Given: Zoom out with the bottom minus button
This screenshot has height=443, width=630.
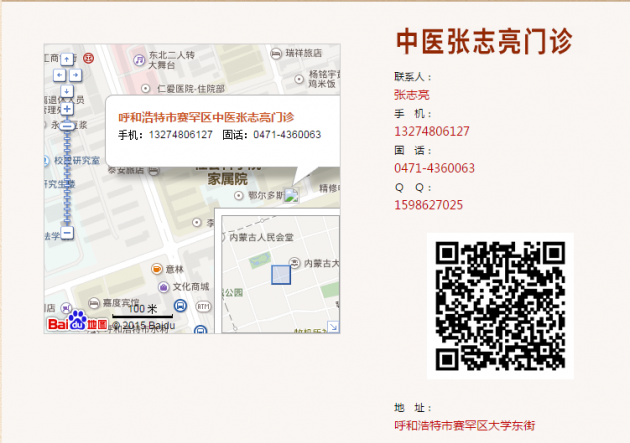Looking at the screenshot, I should coord(68,233).
